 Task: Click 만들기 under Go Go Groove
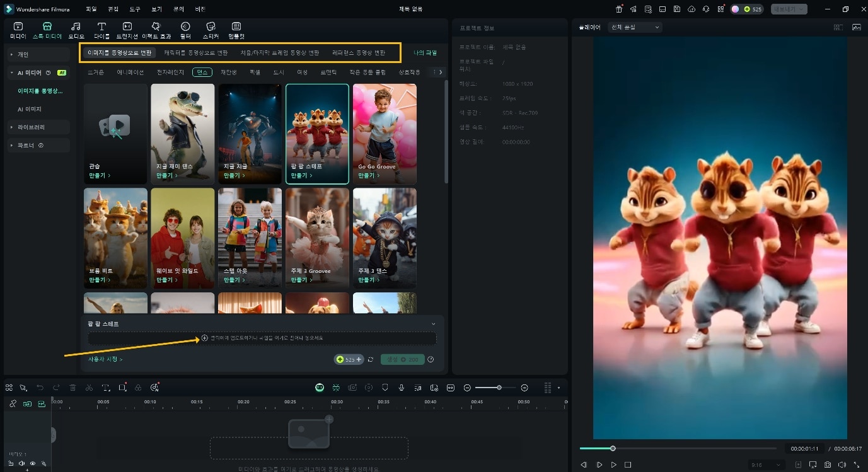tap(369, 175)
